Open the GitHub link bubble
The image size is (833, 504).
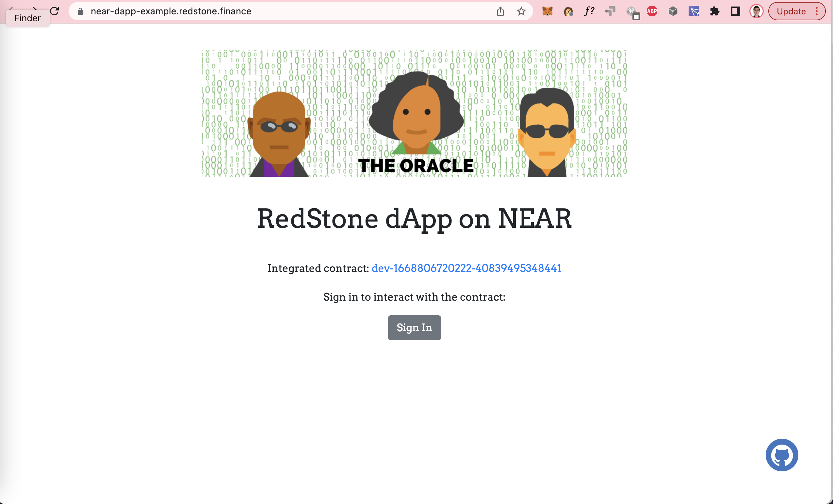point(782,455)
